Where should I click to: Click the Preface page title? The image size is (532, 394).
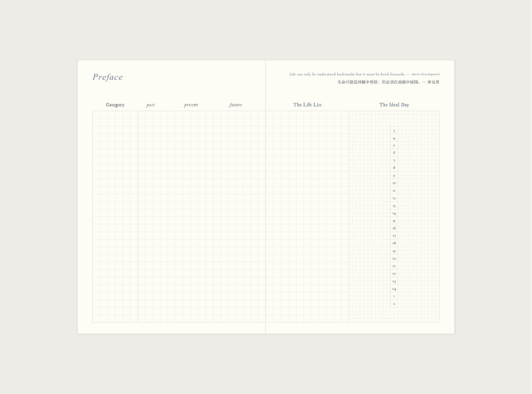(x=108, y=77)
